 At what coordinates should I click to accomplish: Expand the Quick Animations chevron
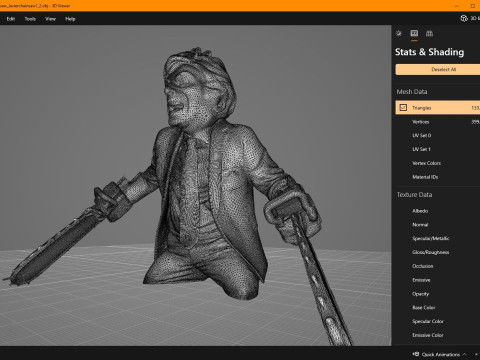point(464,354)
